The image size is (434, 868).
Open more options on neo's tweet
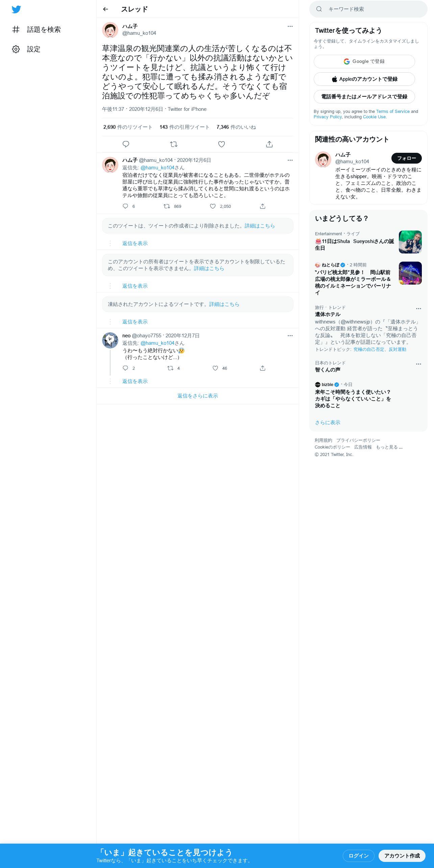[x=290, y=336]
